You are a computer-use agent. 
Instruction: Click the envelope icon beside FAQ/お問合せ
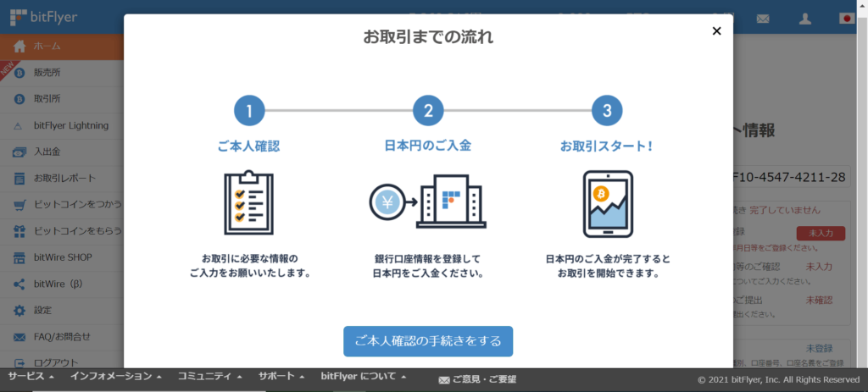tap(19, 337)
